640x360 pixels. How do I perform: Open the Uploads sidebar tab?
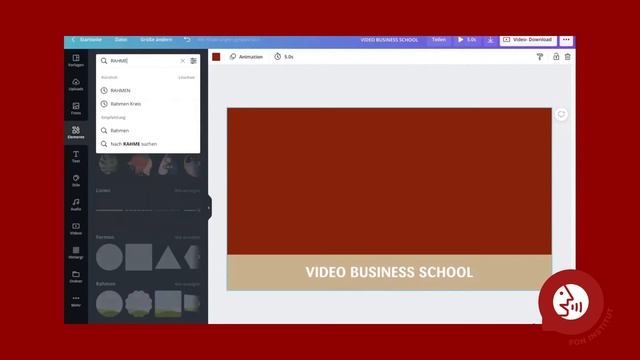(x=76, y=84)
